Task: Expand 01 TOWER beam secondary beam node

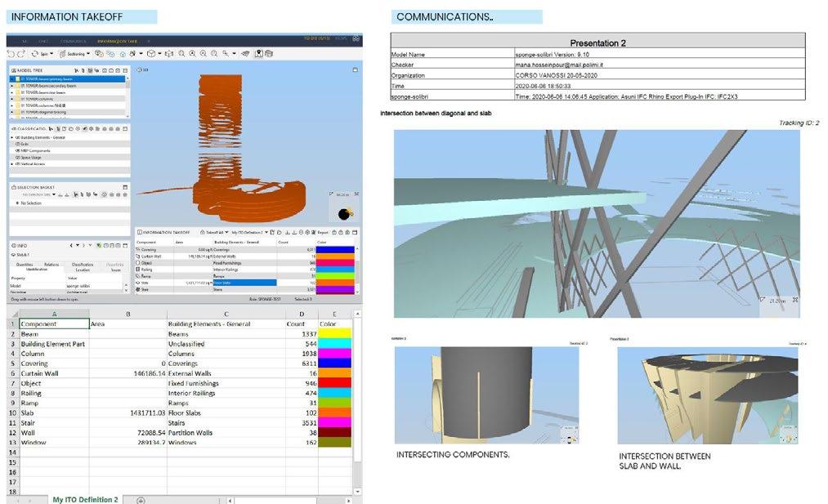Action: (x=11, y=86)
